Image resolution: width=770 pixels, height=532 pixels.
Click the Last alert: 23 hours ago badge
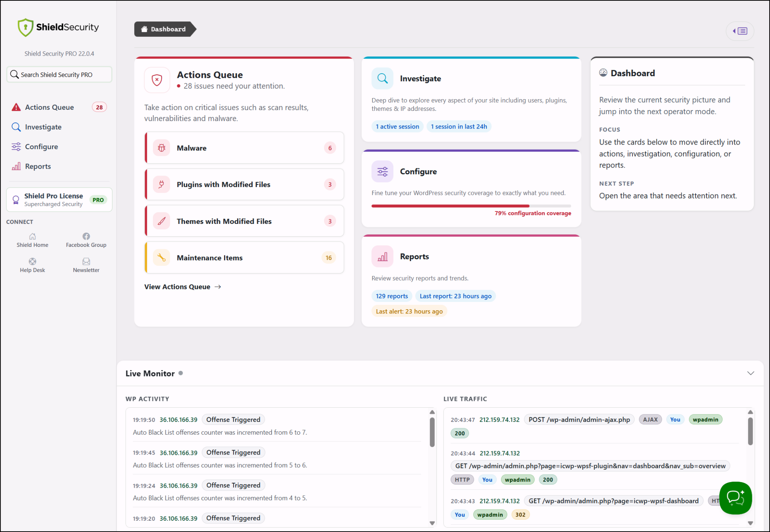pos(409,311)
